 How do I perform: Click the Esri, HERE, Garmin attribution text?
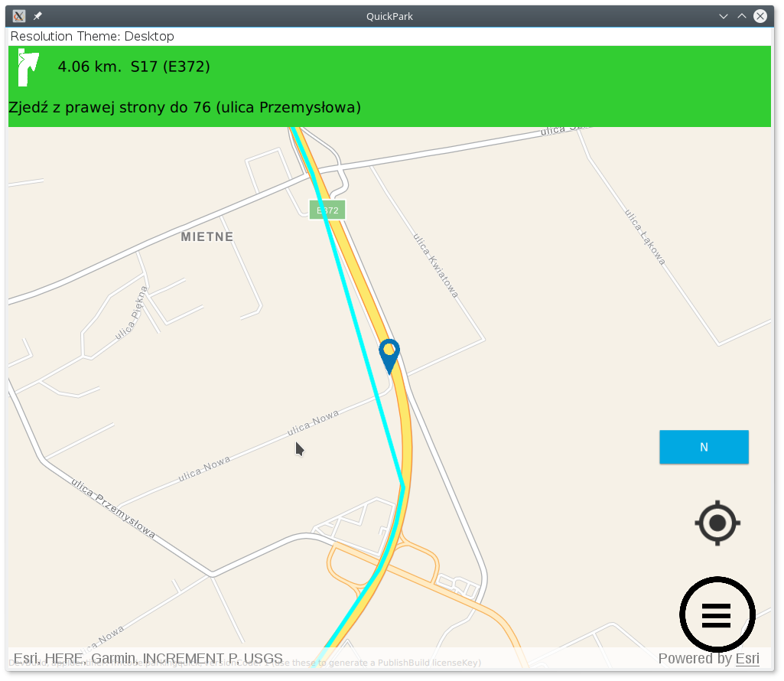coord(148,658)
